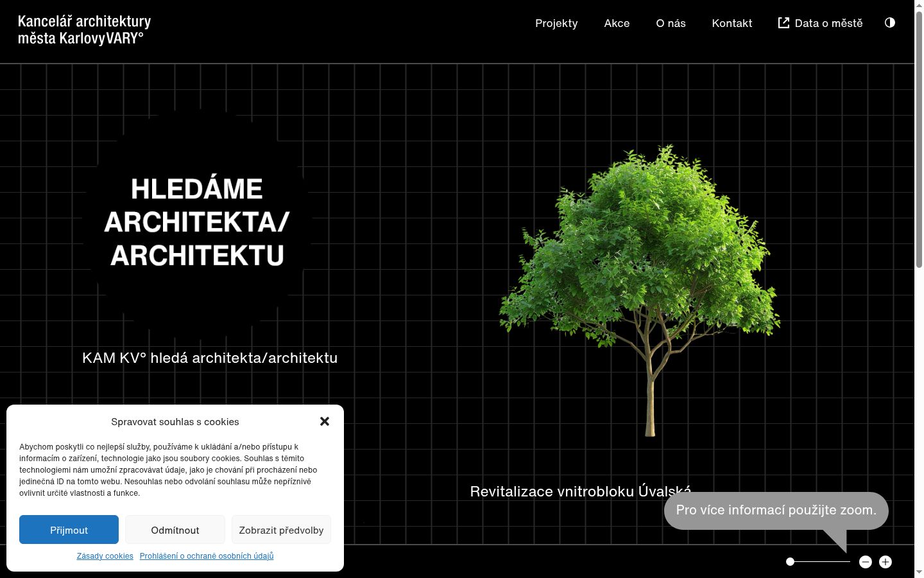This screenshot has height=578, width=924.
Task: Toggle the high-contrast mode icon
Action: [x=889, y=22]
